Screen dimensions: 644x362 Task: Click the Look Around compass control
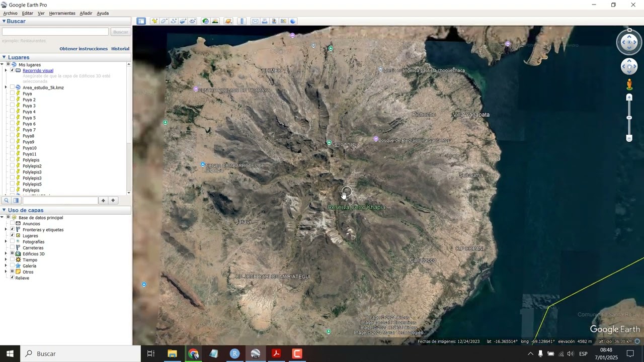[x=629, y=42]
